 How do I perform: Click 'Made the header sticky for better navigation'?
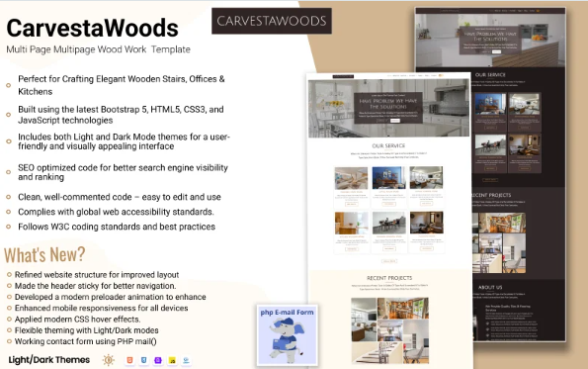pos(95,286)
